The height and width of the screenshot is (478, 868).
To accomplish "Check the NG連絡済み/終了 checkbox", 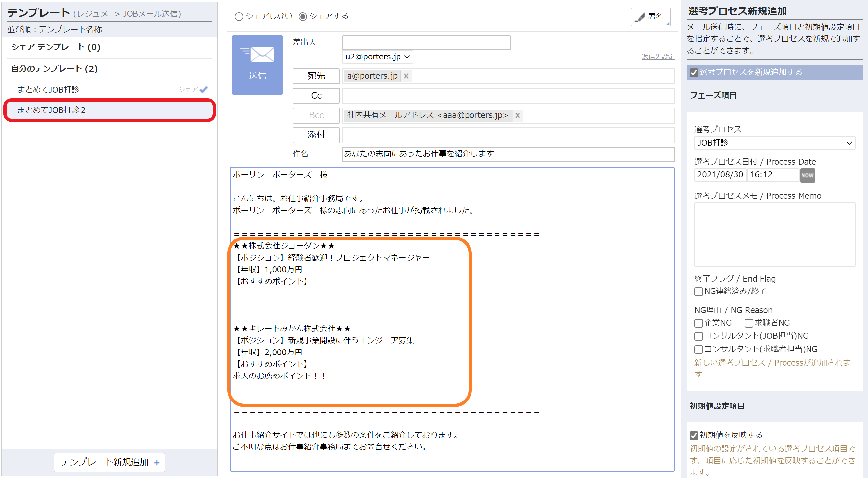I will click(x=699, y=291).
